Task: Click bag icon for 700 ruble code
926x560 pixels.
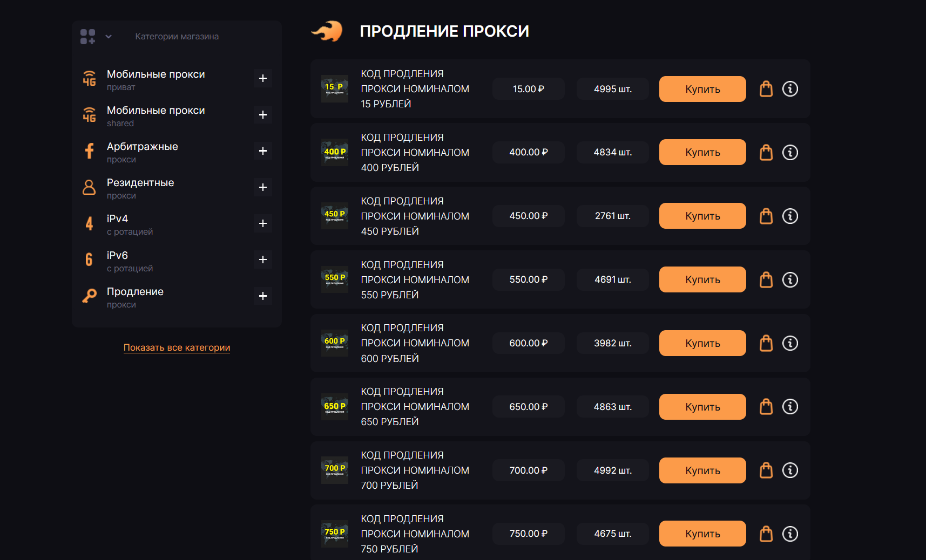Action: (766, 470)
